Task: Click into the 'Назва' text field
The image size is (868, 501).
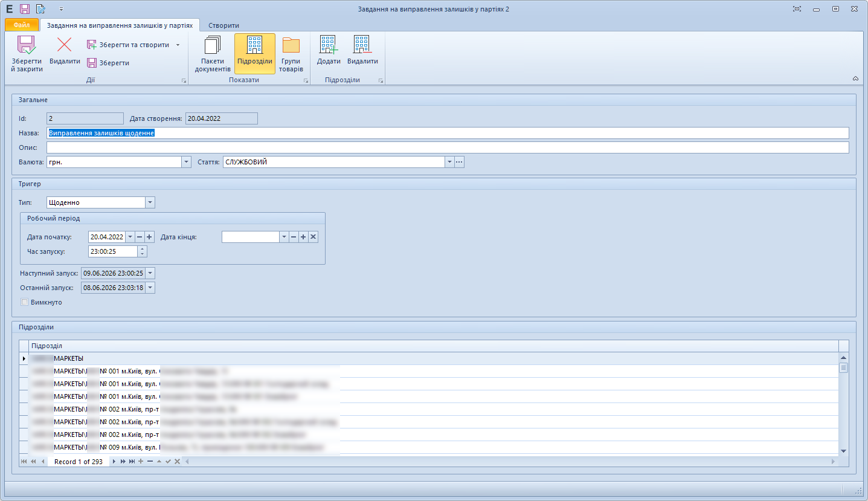Action: tap(448, 133)
